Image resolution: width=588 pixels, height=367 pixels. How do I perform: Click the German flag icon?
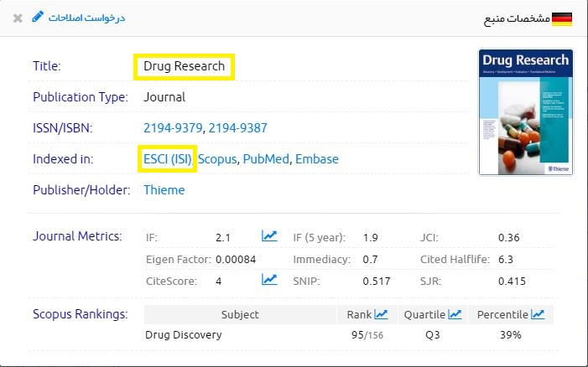click(563, 18)
